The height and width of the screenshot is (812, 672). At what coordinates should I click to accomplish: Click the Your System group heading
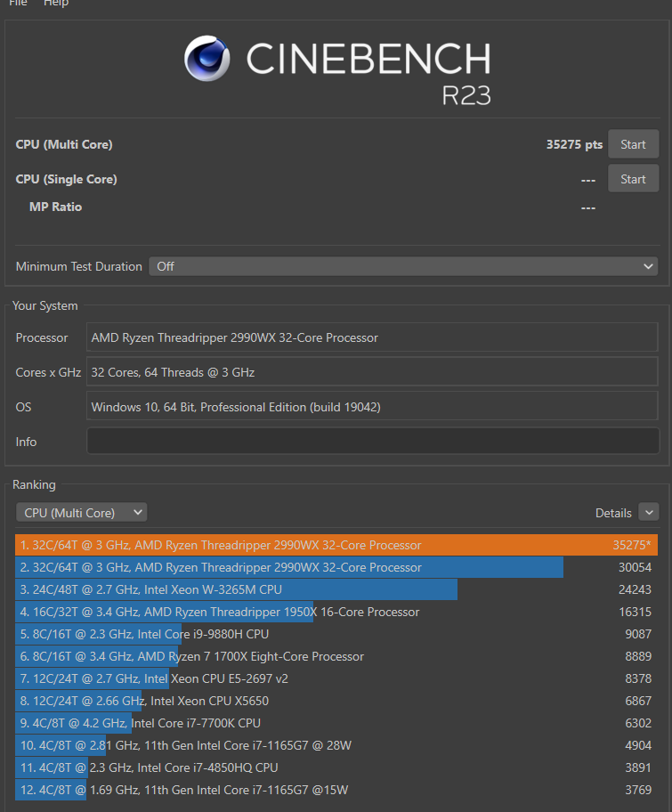click(x=45, y=305)
